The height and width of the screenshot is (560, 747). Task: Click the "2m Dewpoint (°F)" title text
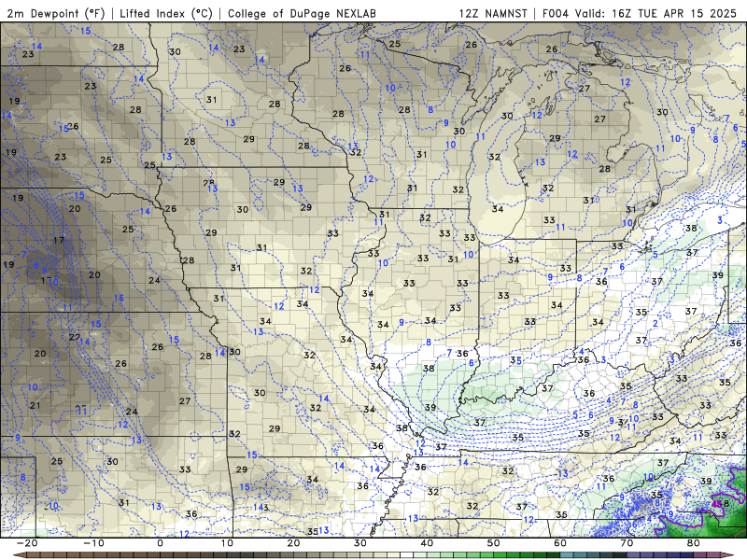[56, 13]
